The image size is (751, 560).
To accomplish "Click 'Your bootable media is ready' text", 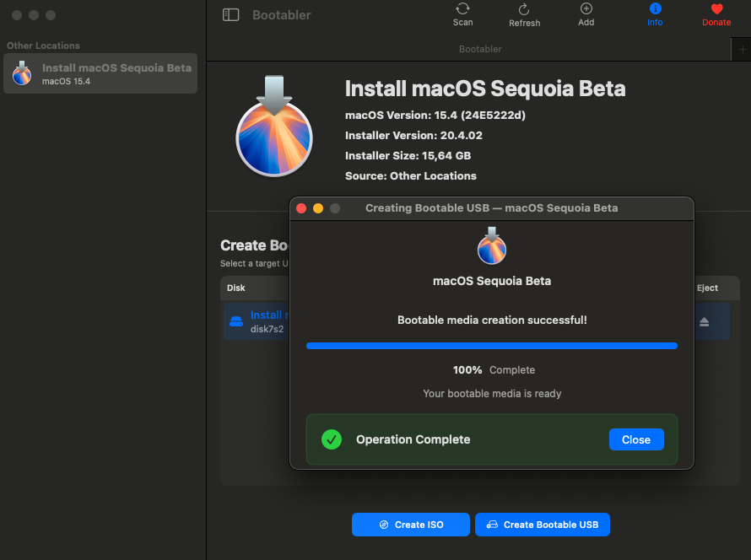I will (x=492, y=394).
